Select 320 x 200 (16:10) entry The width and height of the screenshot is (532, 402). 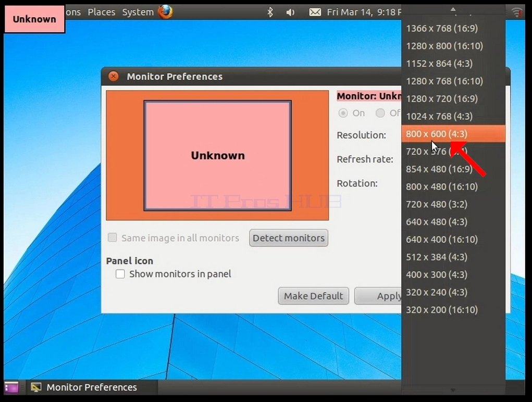pyautogui.click(x=453, y=310)
